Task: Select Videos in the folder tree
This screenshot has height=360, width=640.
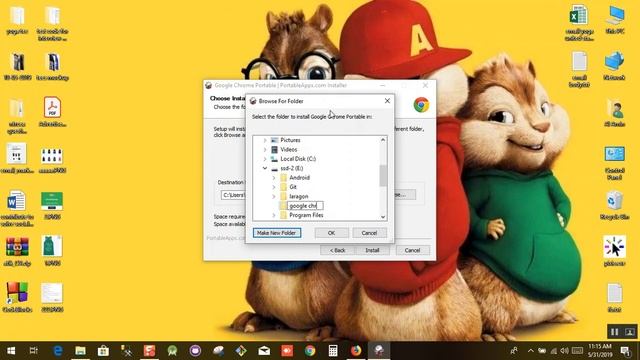Action: click(x=289, y=149)
